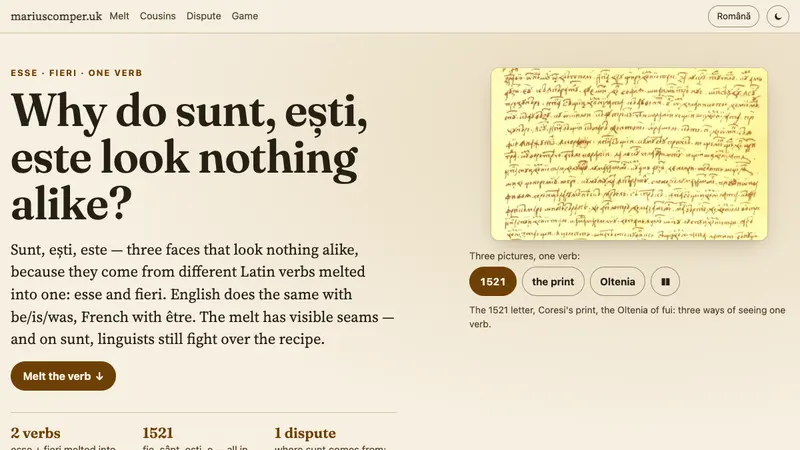Click the Why do sunt headline
The height and width of the screenshot is (450, 800).
coord(189,158)
